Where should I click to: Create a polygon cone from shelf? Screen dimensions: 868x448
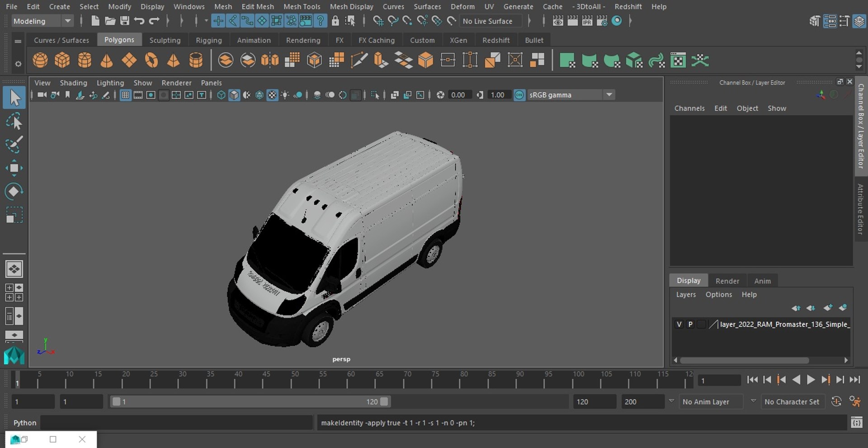pyautogui.click(x=107, y=60)
